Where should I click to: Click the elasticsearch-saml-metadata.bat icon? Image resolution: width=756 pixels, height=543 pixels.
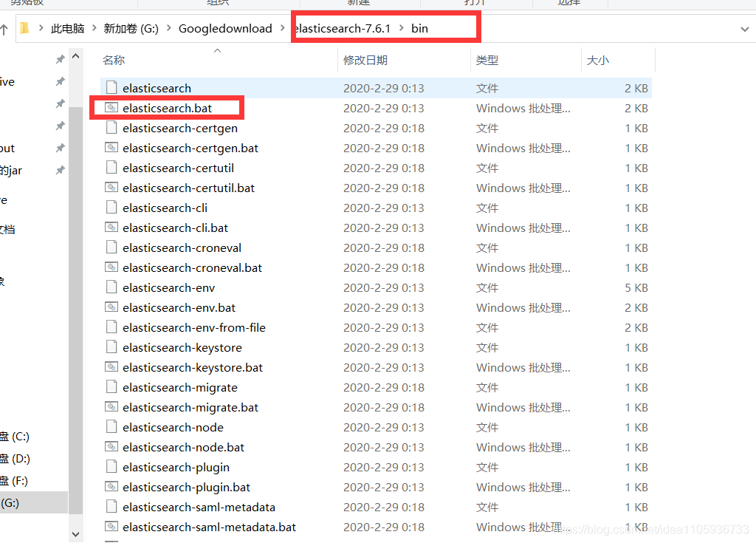point(111,527)
